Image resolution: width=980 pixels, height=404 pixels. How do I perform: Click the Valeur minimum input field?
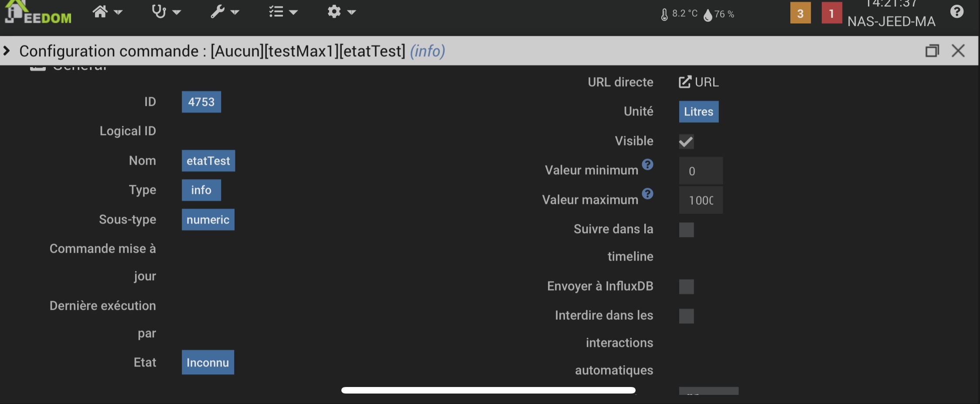701,171
